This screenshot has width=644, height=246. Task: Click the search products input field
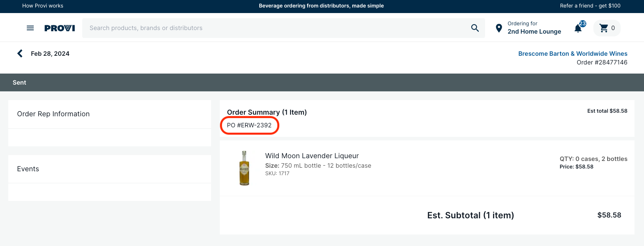(x=277, y=28)
